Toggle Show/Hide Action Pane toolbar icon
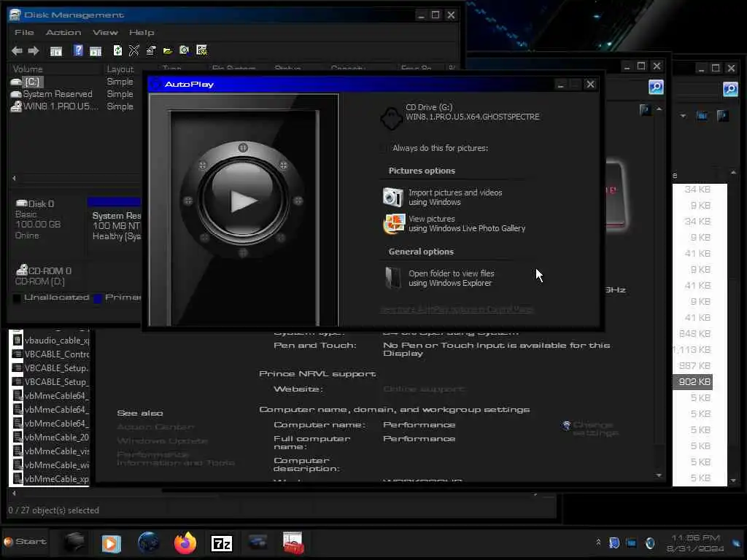Image resolution: width=747 pixels, height=560 pixels. tap(96, 50)
